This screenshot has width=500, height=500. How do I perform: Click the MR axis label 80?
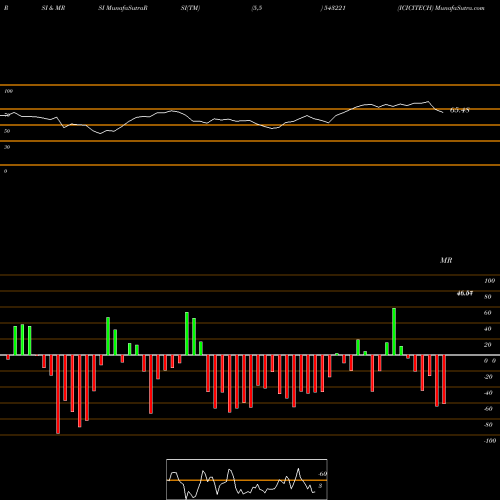pyautogui.click(x=488, y=297)
